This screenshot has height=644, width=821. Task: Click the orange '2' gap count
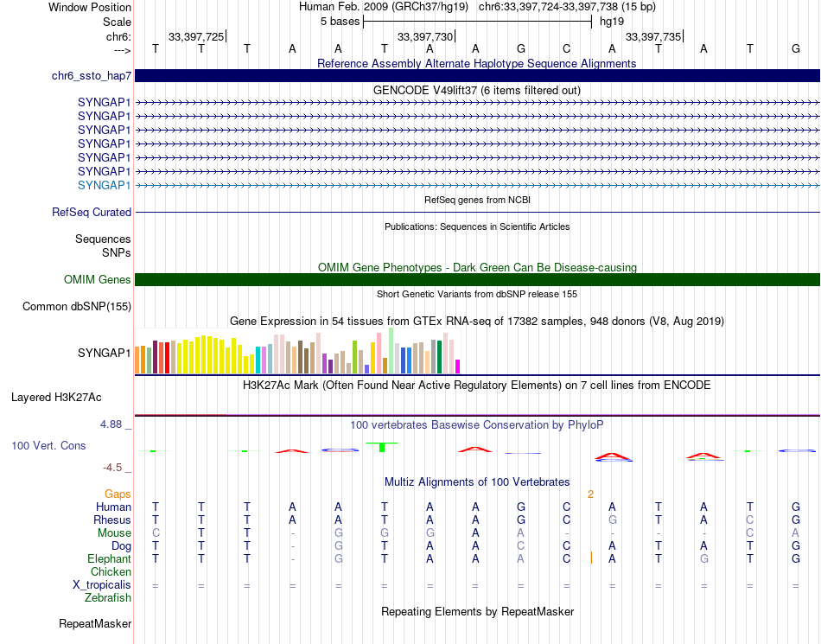pyautogui.click(x=590, y=494)
